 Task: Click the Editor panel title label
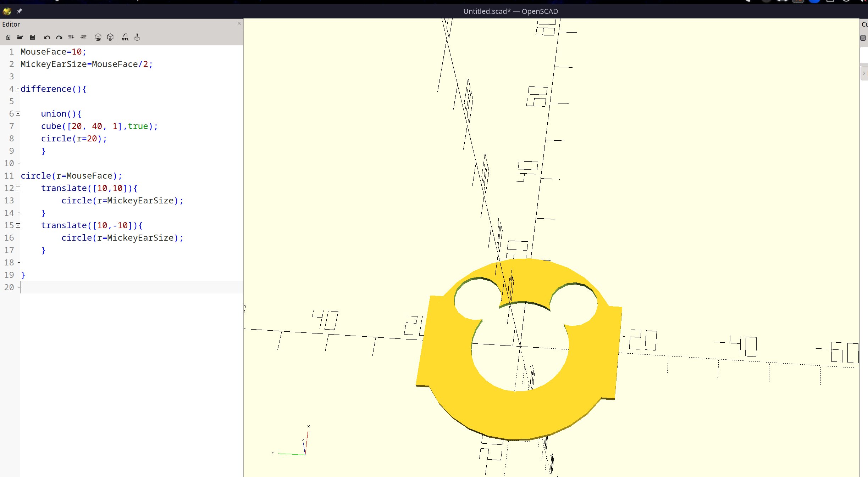pos(11,24)
